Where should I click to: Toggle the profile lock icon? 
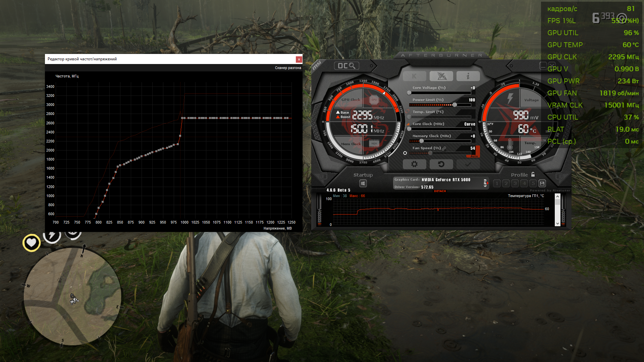533,174
